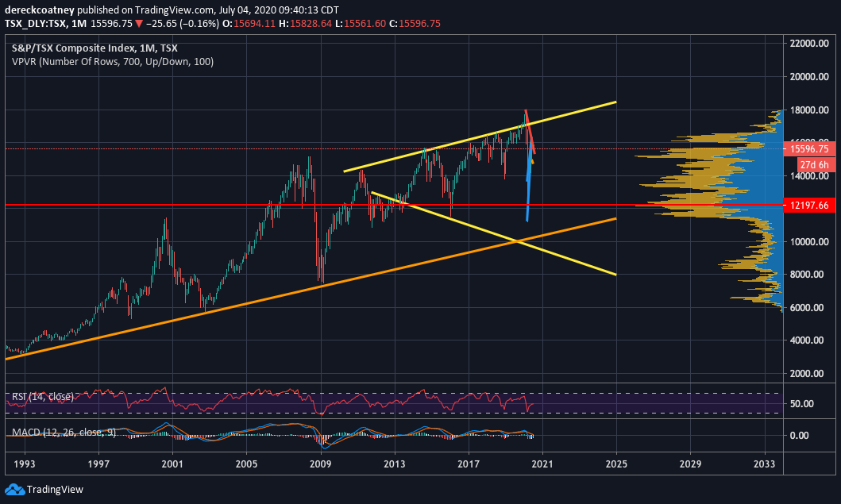Select the current price label 15596.75
The image size is (841, 504).
pos(809,149)
